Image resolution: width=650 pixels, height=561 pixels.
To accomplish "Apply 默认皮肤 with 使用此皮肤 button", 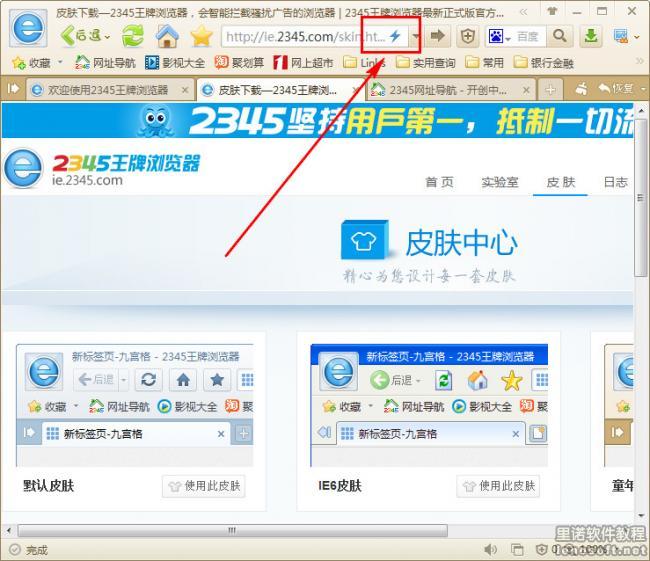I will 204,486.
